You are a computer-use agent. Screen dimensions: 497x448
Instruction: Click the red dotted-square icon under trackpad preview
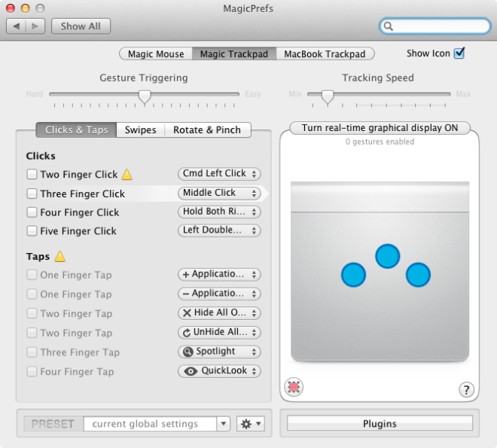pyautogui.click(x=294, y=387)
